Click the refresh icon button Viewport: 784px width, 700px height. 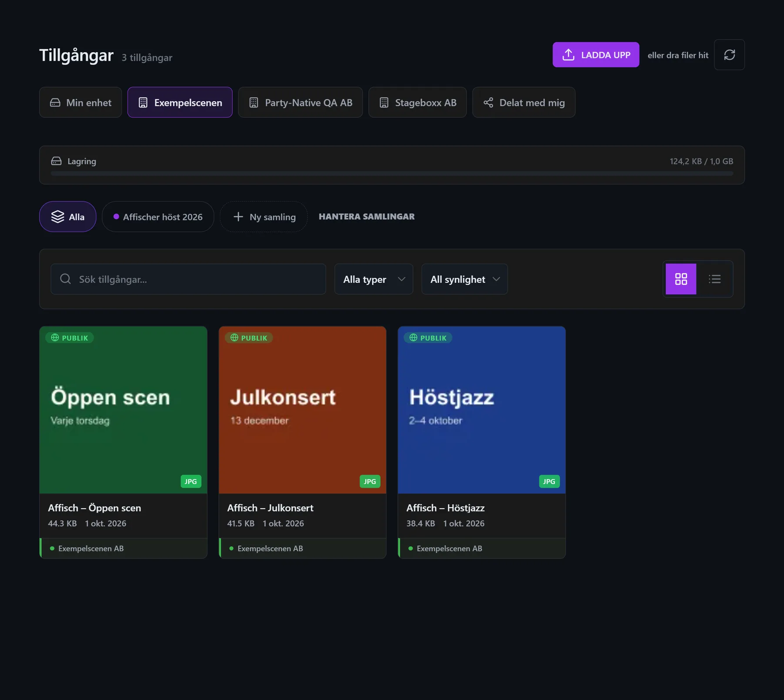tap(729, 55)
